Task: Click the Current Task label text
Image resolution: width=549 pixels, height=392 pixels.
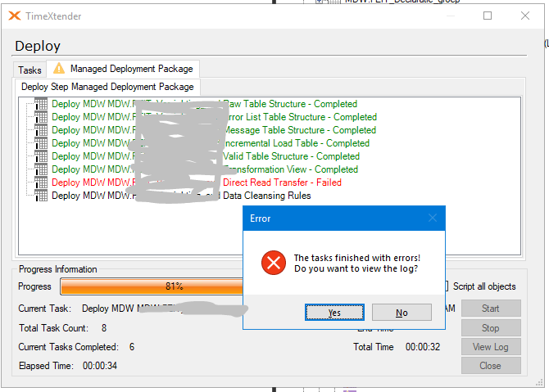Action: coord(44,309)
